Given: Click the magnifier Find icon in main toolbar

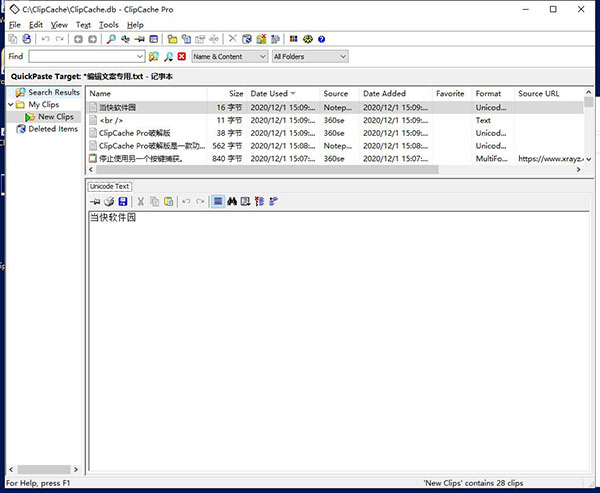Looking at the screenshot, I should (111, 39).
